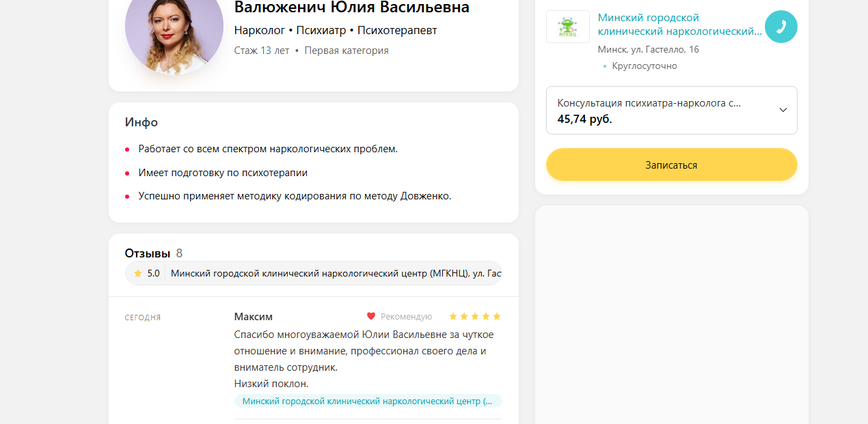The width and height of the screenshot is (868, 424).
Task: Click the Нарколог specialty label
Action: [260, 31]
